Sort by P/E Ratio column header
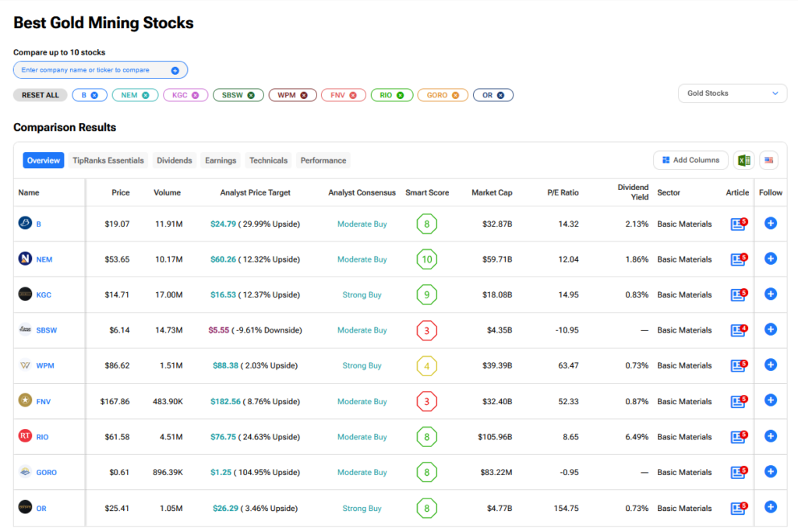 coord(563,192)
